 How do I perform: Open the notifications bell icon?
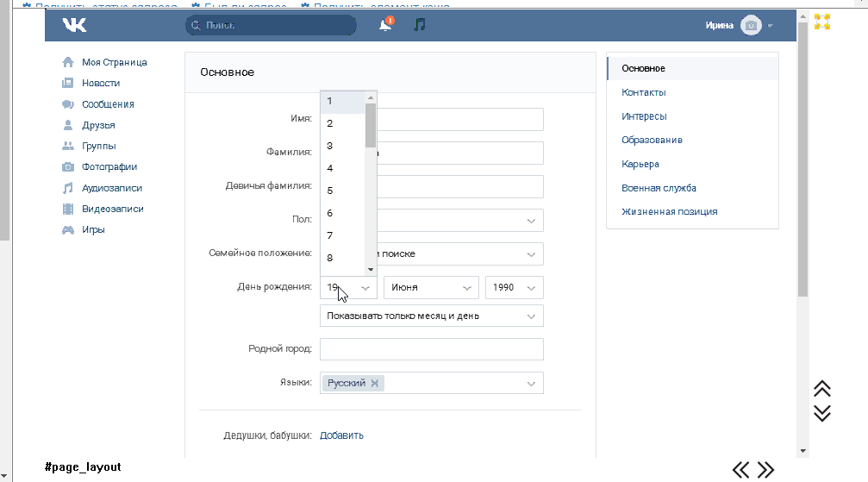(x=385, y=25)
